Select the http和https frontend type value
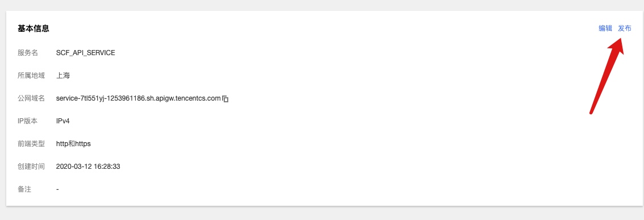 coord(73,144)
